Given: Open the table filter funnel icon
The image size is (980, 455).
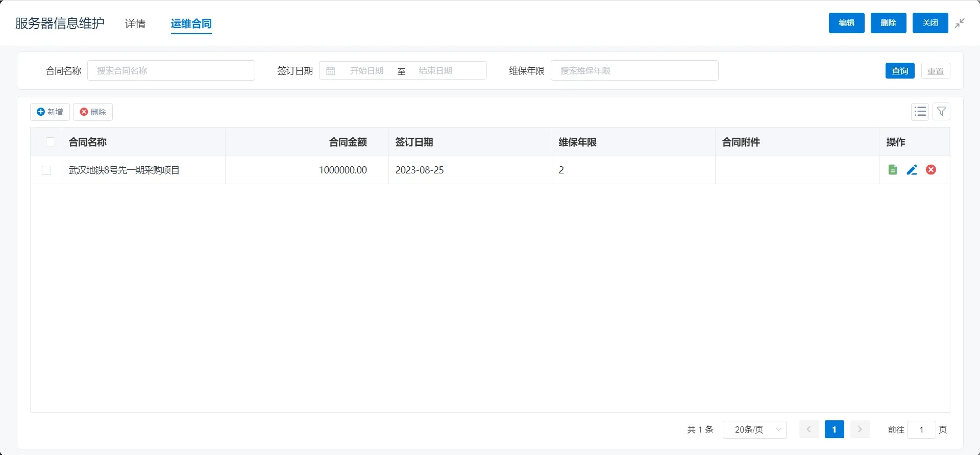Looking at the screenshot, I should point(941,112).
